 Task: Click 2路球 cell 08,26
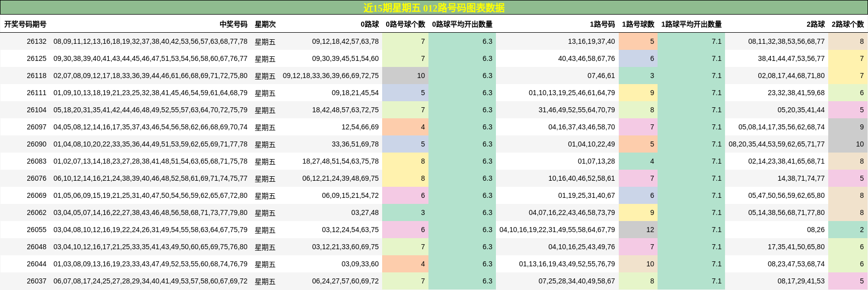click(816, 230)
